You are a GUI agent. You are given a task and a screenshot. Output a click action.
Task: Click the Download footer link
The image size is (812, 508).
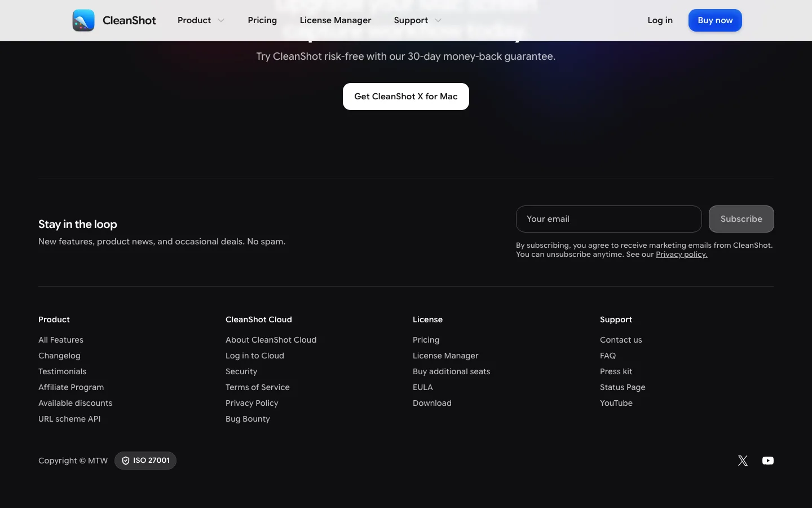pyautogui.click(x=432, y=403)
